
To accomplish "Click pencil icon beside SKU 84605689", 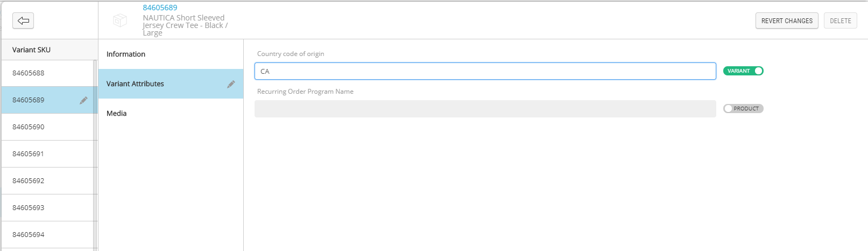I will [x=83, y=100].
